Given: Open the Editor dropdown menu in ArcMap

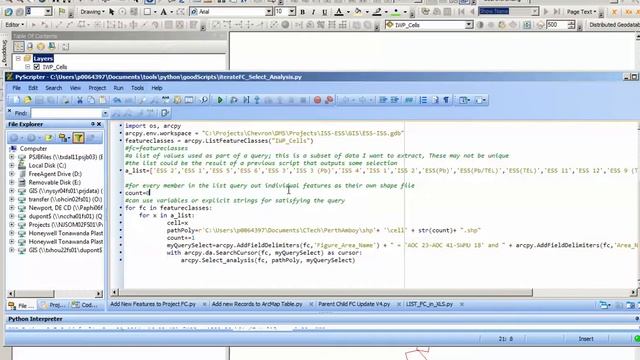Looking at the screenshot, I should (15, 25).
